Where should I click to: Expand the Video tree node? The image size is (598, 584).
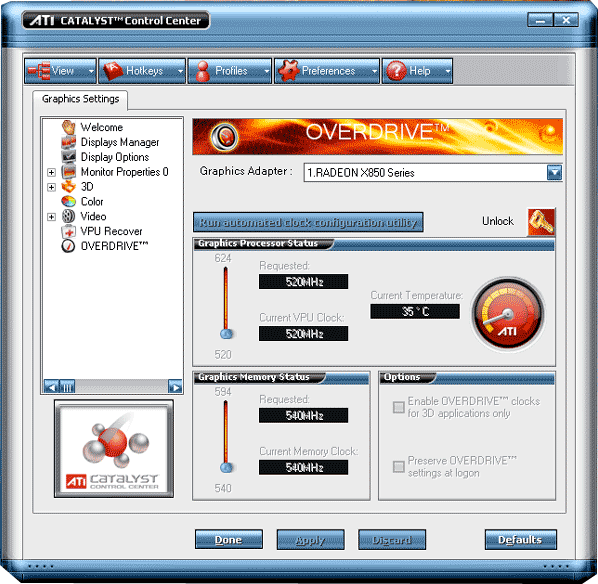click(x=51, y=217)
